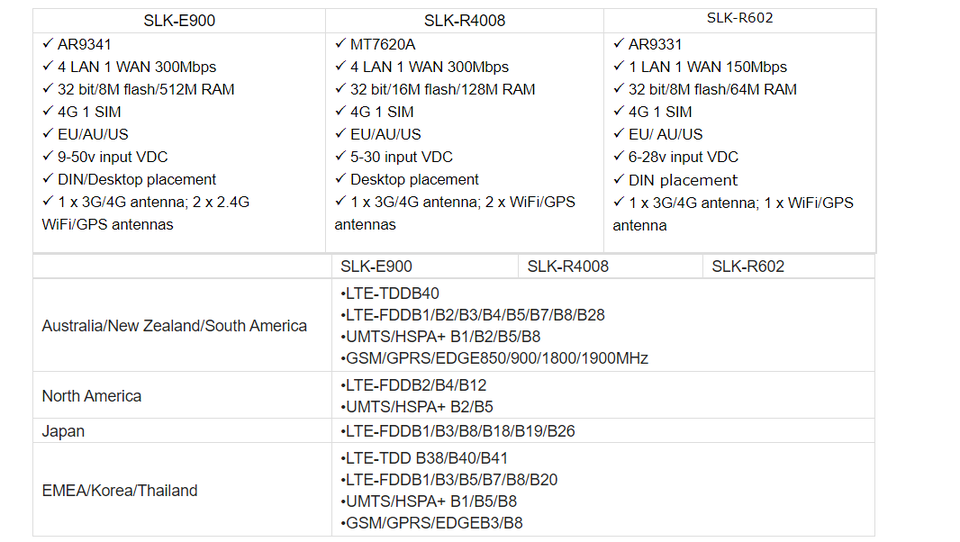Viewport: 960px width, 542px height.
Task: Click the checkmark beside AR9331
Action: (x=618, y=43)
